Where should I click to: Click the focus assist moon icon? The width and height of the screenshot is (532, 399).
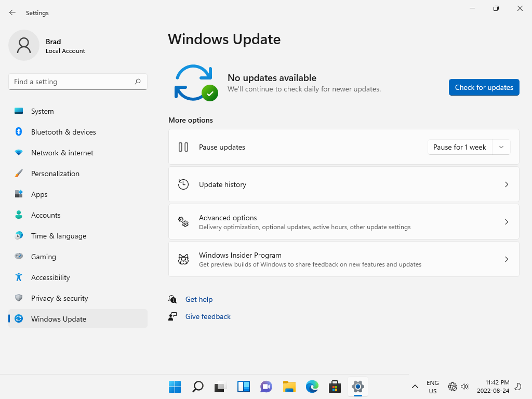pos(518,387)
